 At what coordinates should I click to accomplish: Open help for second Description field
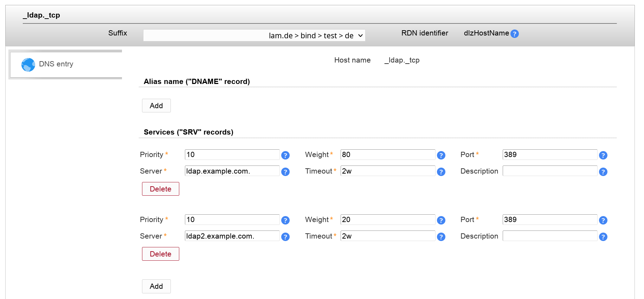point(603,237)
